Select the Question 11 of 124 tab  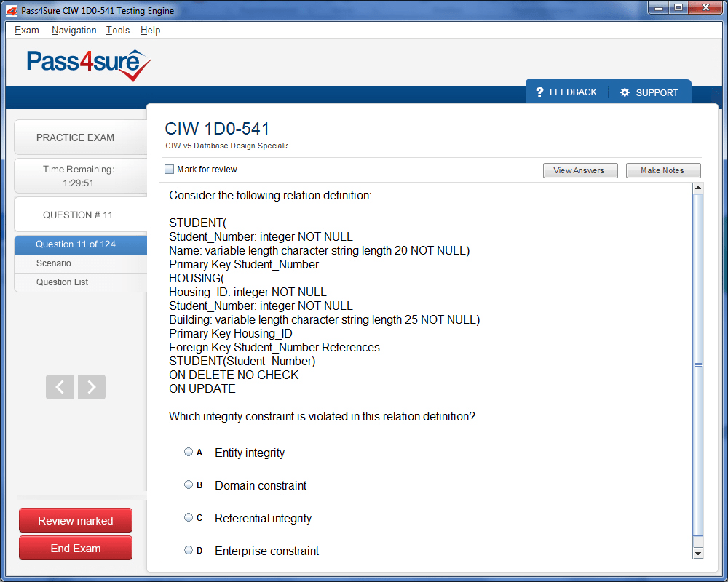point(81,244)
